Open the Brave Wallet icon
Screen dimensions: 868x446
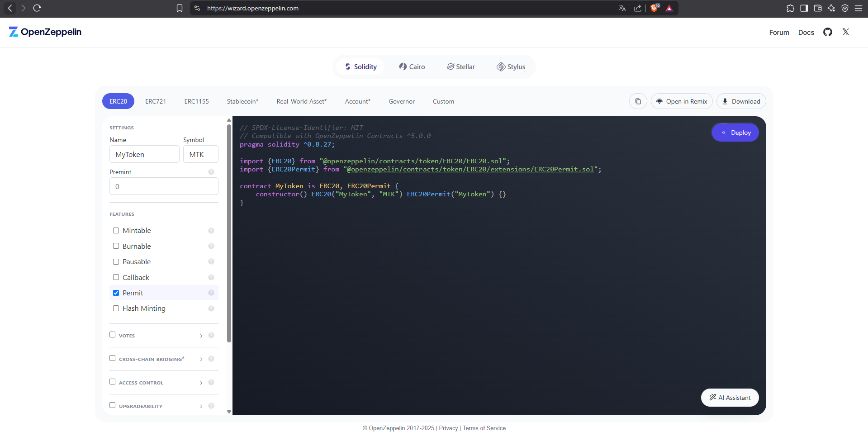pos(817,8)
